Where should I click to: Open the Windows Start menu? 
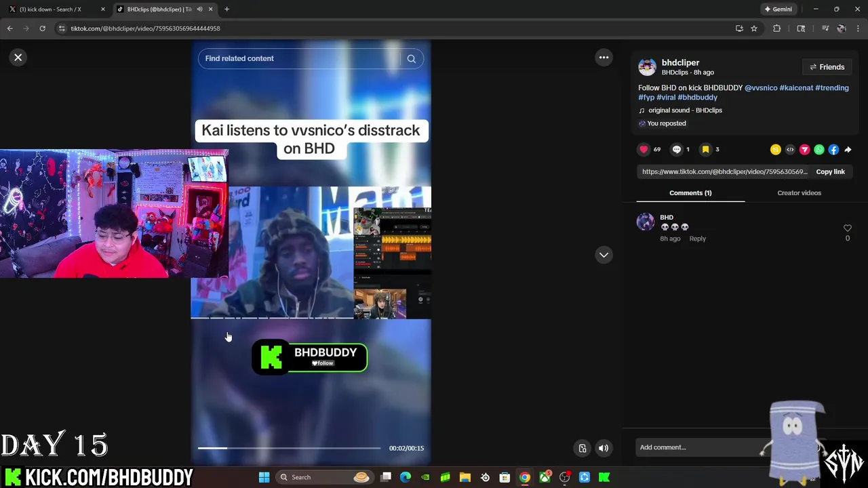264,478
